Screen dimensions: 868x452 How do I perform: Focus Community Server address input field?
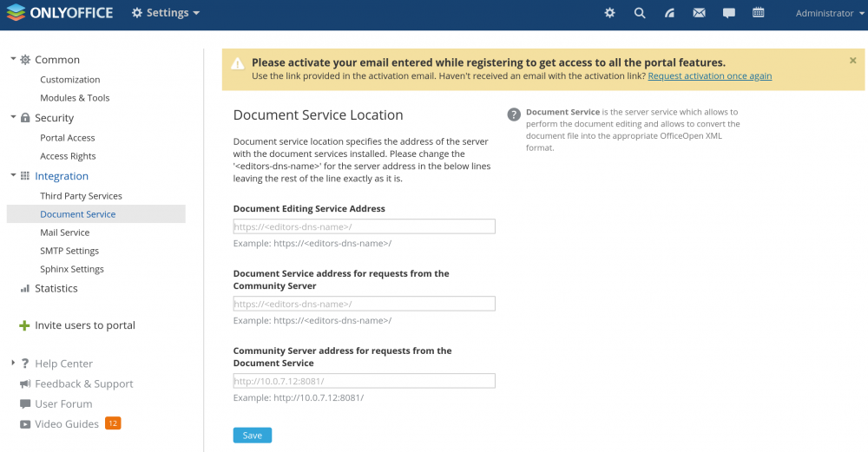[365, 381]
